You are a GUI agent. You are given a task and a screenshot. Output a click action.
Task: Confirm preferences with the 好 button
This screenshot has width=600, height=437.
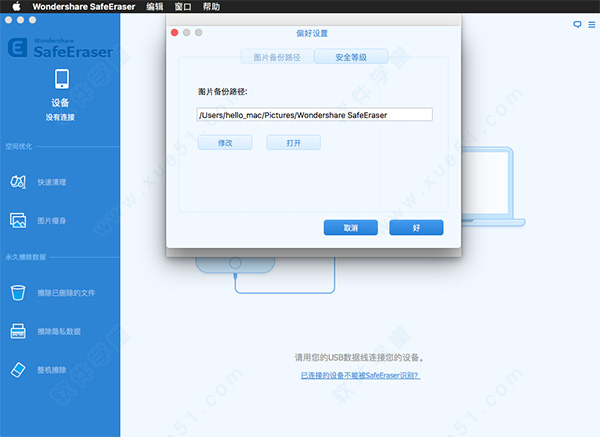click(416, 228)
